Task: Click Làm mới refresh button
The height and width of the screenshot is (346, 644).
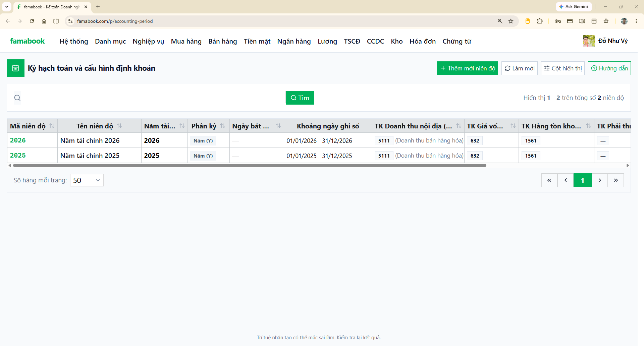Action: point(520,68)
